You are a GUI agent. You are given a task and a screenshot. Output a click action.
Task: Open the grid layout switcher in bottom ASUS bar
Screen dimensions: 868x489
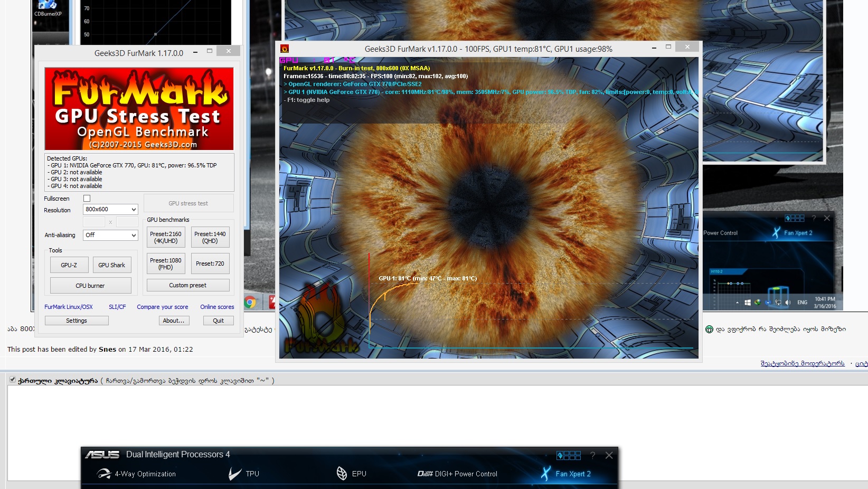[569, 455]
